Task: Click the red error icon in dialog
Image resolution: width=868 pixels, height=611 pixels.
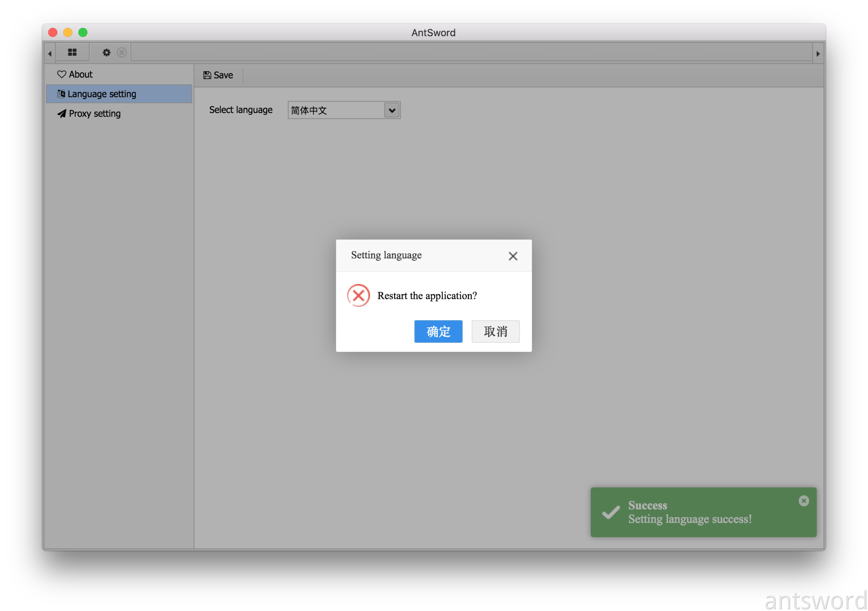Action: tap(358, 295)
